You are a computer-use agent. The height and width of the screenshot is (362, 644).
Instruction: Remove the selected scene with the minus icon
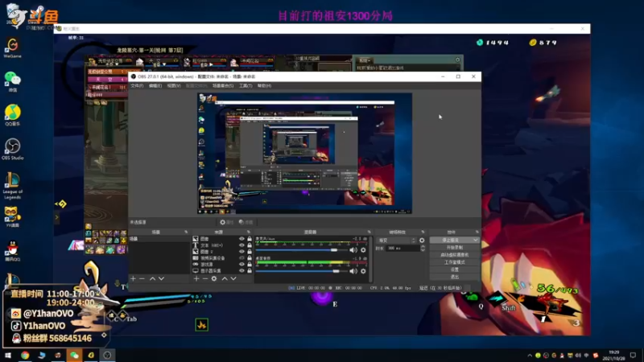142,278
